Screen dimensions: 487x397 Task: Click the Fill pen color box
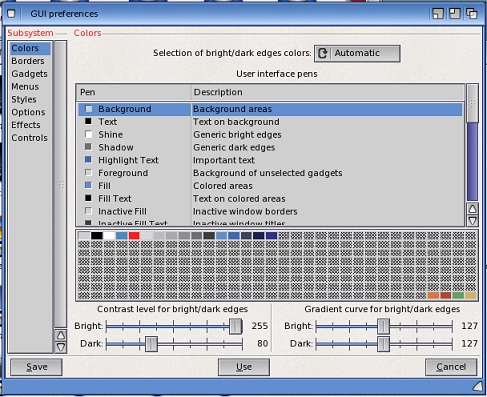88,185
